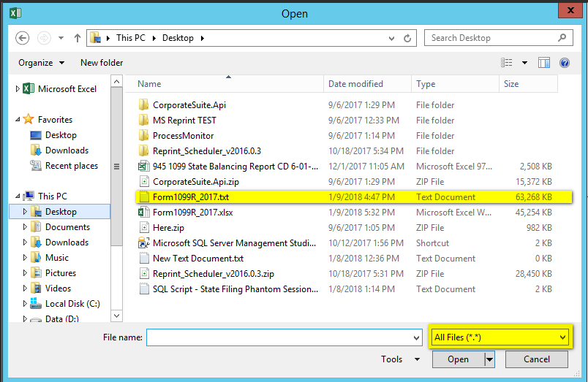The image size is (588, 382).
Task: Expand the Documents tree node
Action: 26,227
